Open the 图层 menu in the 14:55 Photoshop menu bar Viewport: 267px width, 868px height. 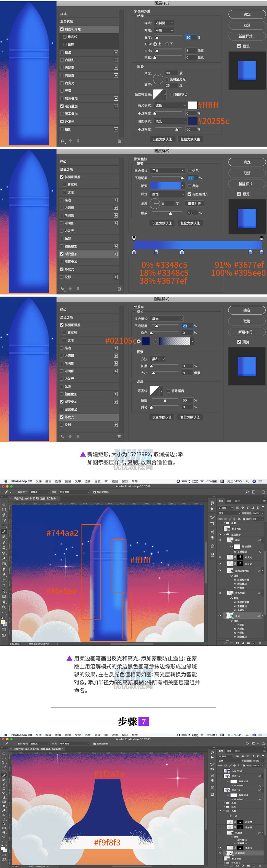pyautogui.click(x=68, y=481)
